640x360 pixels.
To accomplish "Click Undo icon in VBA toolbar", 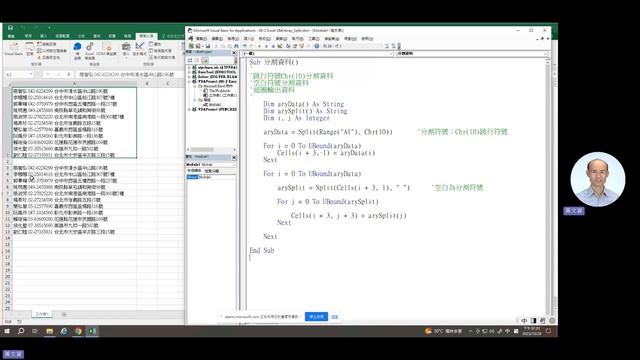I will [x=244, y=46].
